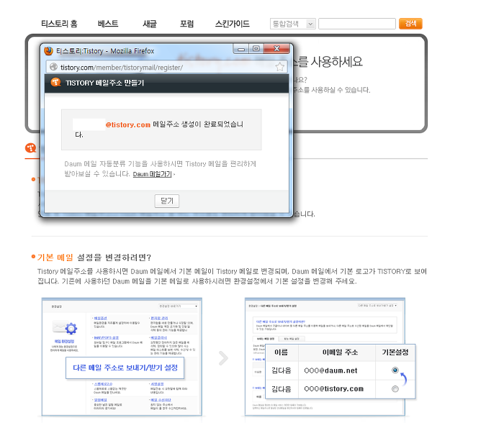Go to the 베스트 menu
This screenshot has height=433, width=504.
[108, 24]
